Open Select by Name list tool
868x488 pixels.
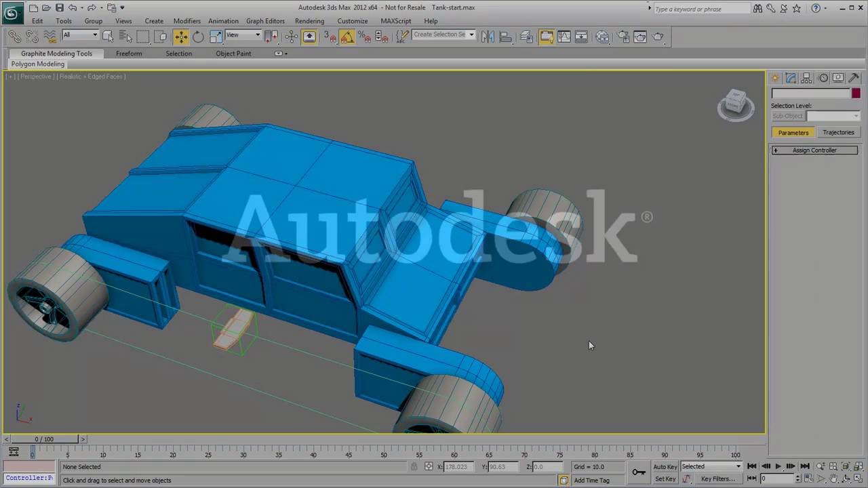coord(125,37)
